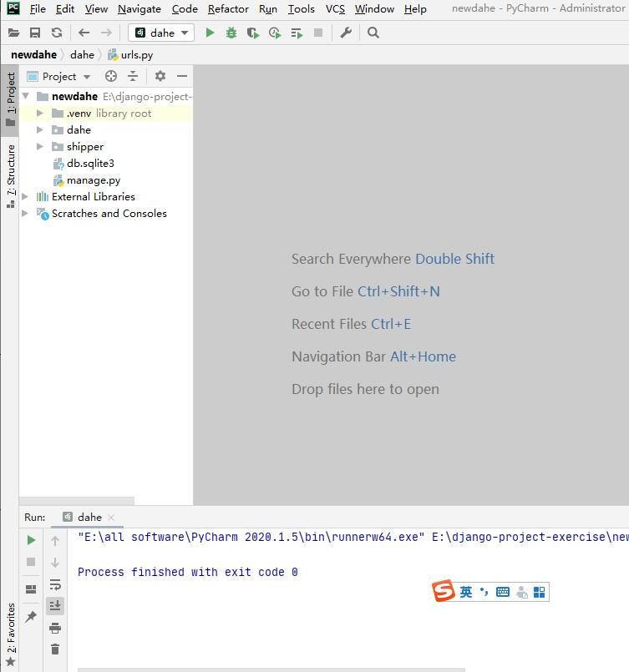Toggle Sogou Chinese/English mode button
The image size is (629, 672).
466,593
